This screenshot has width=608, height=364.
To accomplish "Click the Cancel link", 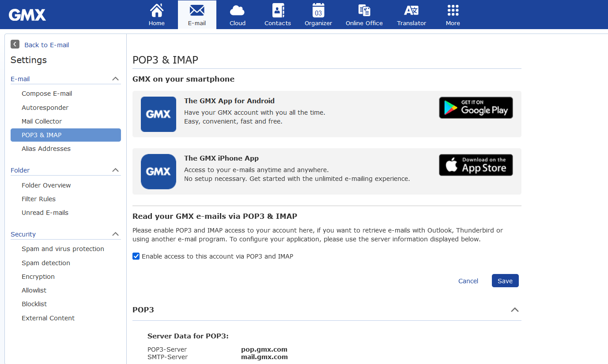I will [468, 281].
